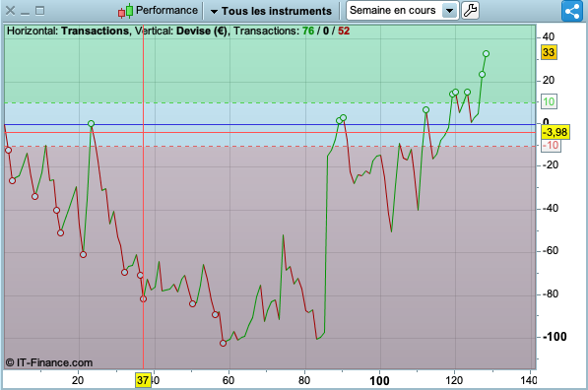Click the Devise (€) vertical label
This screenshot has height=390, width=588.
coord(202,31)
